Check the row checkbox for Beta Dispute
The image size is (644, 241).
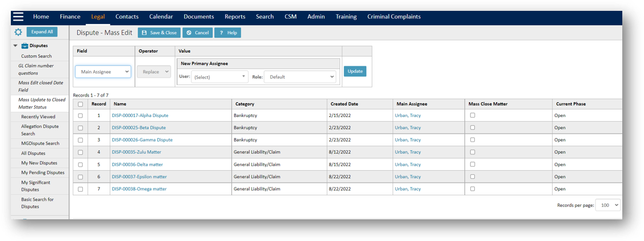point(80,128)
